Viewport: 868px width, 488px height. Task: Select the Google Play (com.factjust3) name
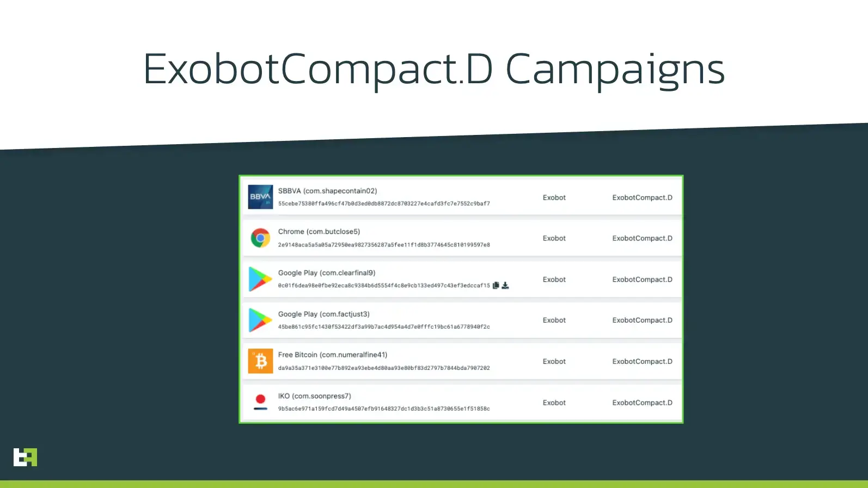pyautogui.click(x=324, y=314)
